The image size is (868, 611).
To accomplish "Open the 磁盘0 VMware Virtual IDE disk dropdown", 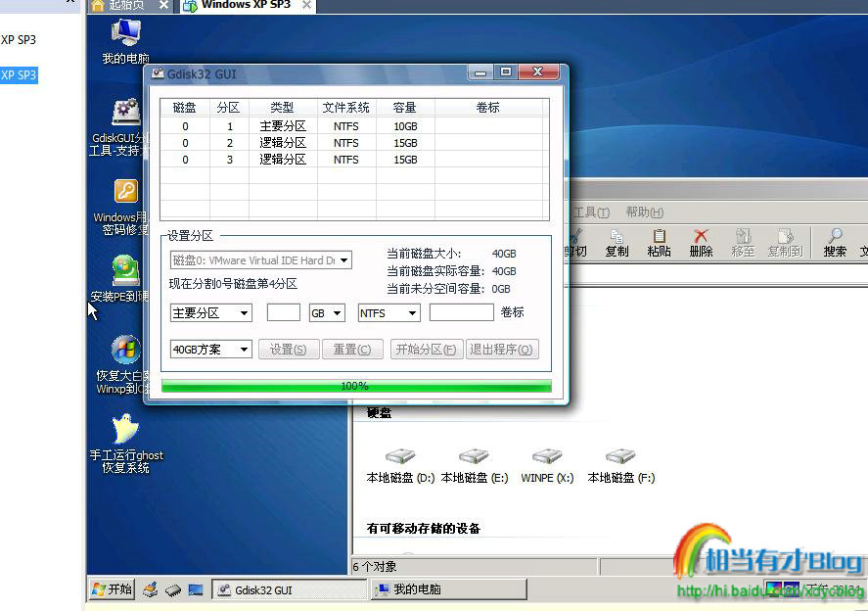I will tap(260, 260).
